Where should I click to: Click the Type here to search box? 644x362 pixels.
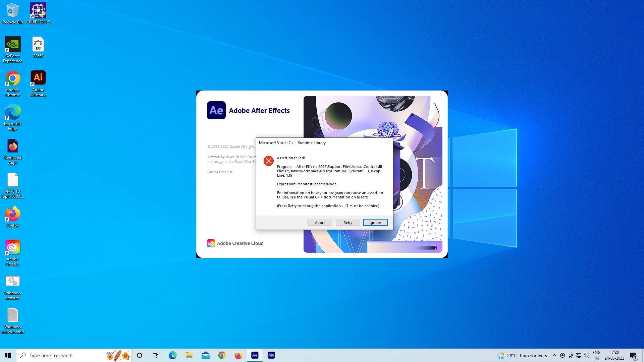coord(64,355)
